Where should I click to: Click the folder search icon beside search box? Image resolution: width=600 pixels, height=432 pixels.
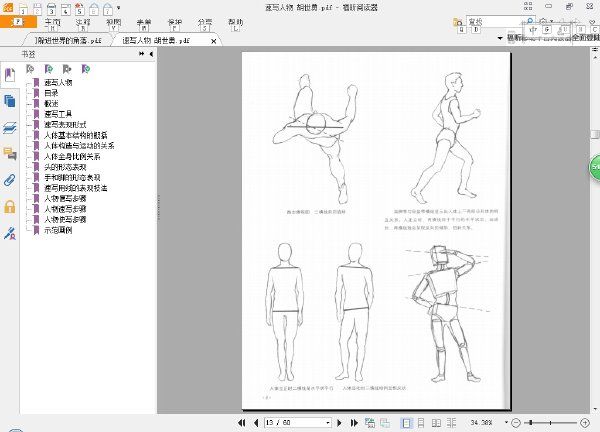click(458, 22)
